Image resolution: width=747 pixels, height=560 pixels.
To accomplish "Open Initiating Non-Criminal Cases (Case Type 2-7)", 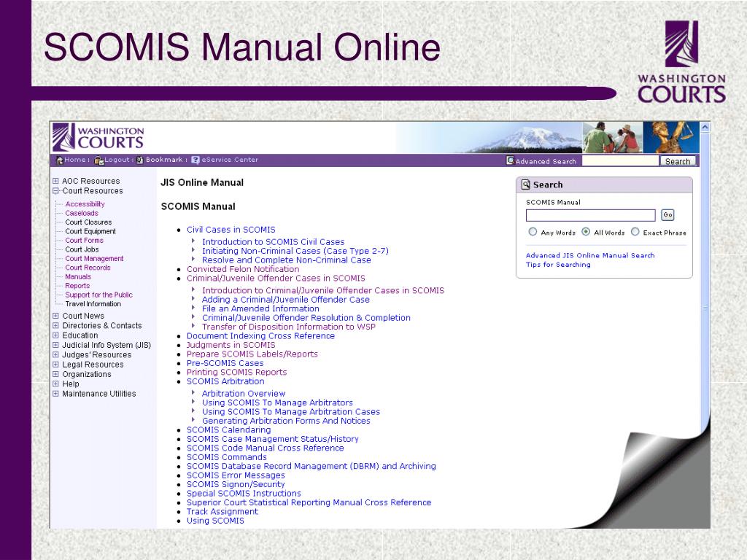I will coord(295,251).
